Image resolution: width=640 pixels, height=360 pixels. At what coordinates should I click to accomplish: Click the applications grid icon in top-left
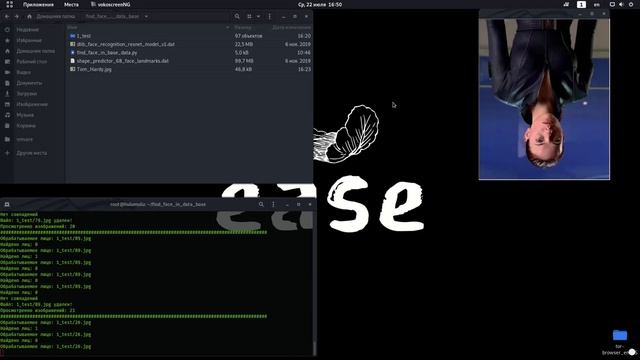click(x=9, y=4)
